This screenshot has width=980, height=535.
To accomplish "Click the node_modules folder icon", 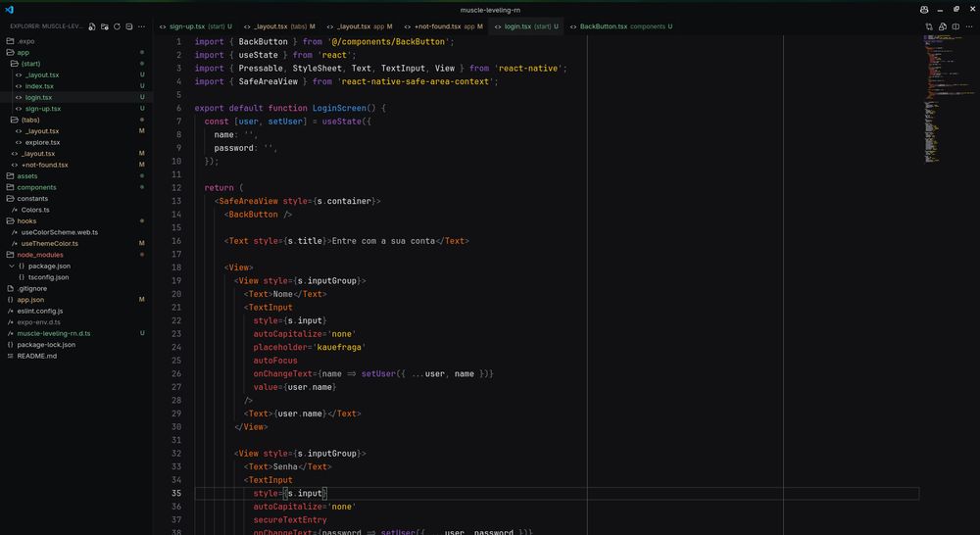I will [10, 255].
